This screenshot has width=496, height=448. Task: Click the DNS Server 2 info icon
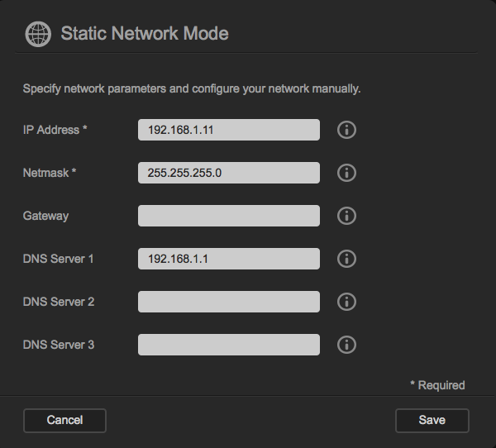pos(347,302)
